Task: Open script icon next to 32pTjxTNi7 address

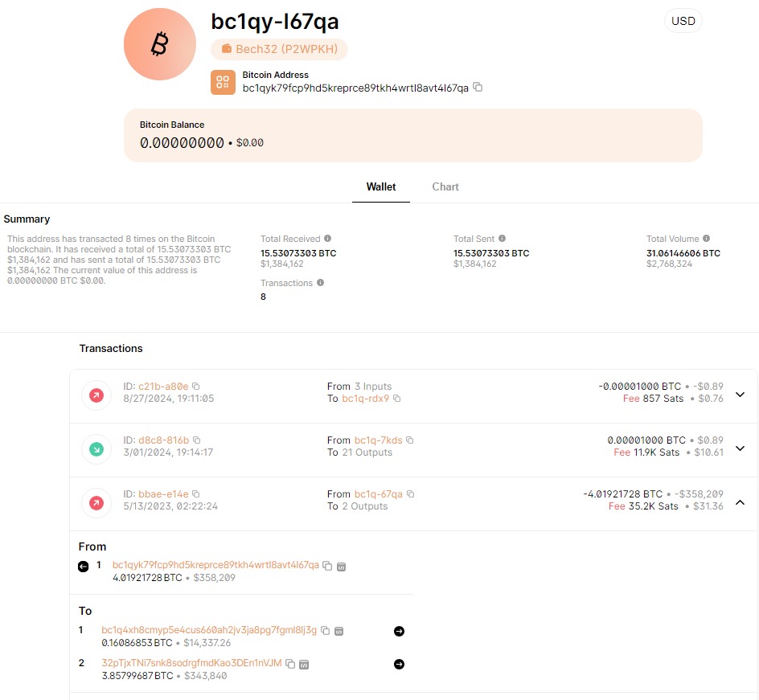Action: click(x=303, y=664)
